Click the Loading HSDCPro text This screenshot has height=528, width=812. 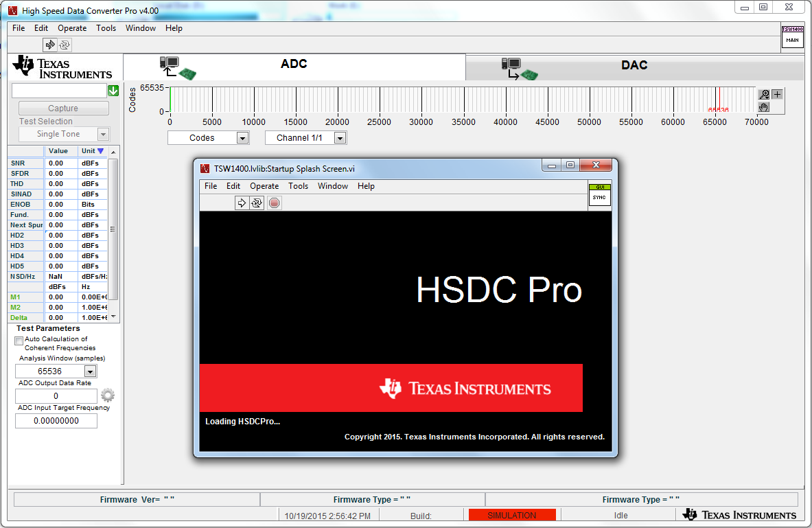(x=242, y=422)
